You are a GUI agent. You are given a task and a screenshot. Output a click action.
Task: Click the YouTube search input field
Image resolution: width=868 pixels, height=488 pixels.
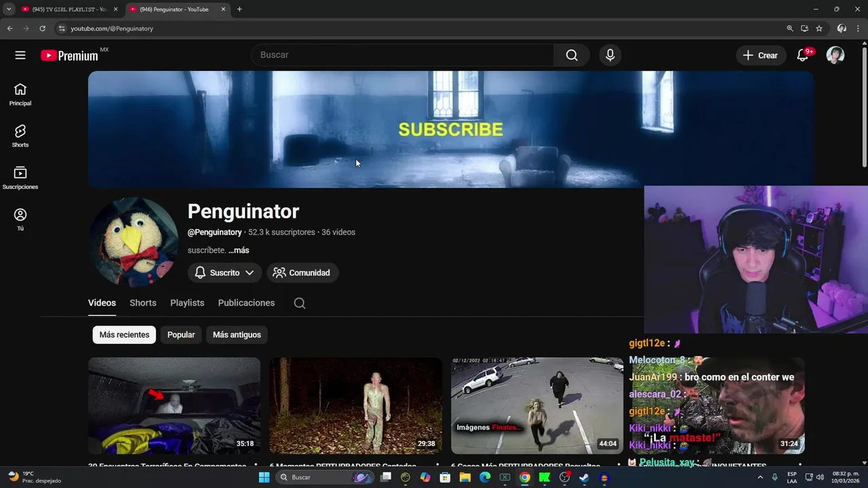(x=403, y=56)
